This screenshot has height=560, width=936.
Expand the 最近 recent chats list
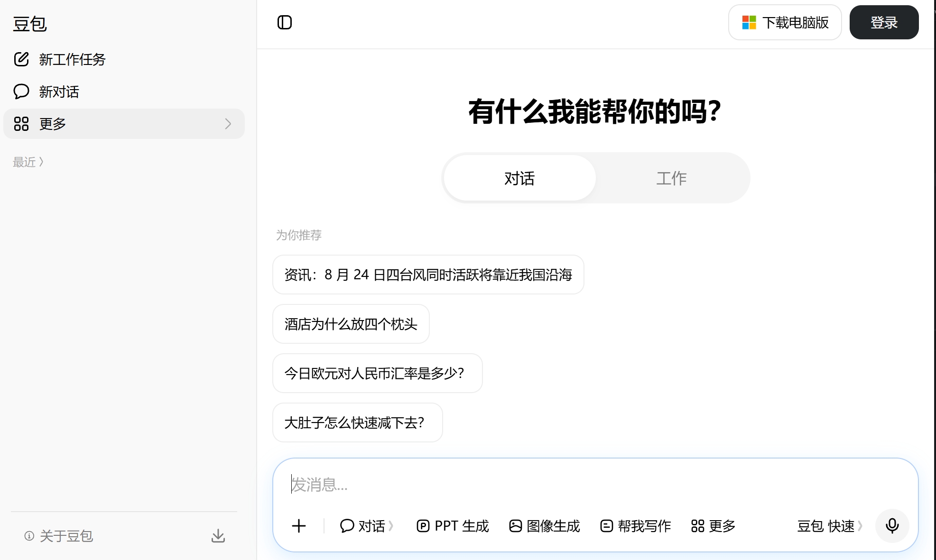pos(28,162)
